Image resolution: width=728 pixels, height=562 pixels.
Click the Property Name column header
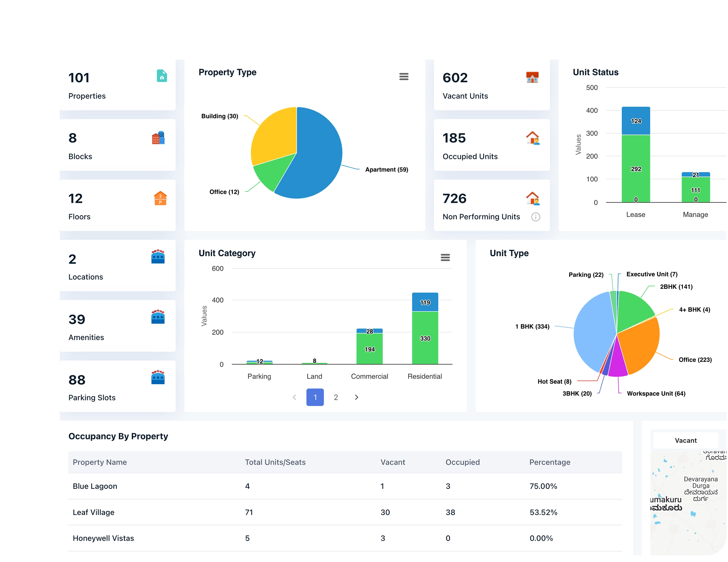[x=100, y=462]
